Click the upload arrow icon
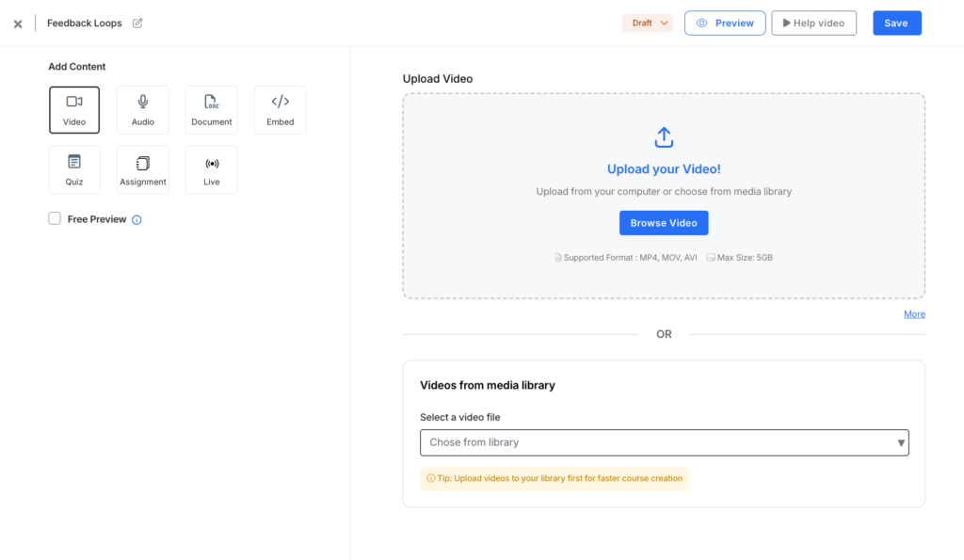Screen dimensions: 964x560 coord(664,136)
